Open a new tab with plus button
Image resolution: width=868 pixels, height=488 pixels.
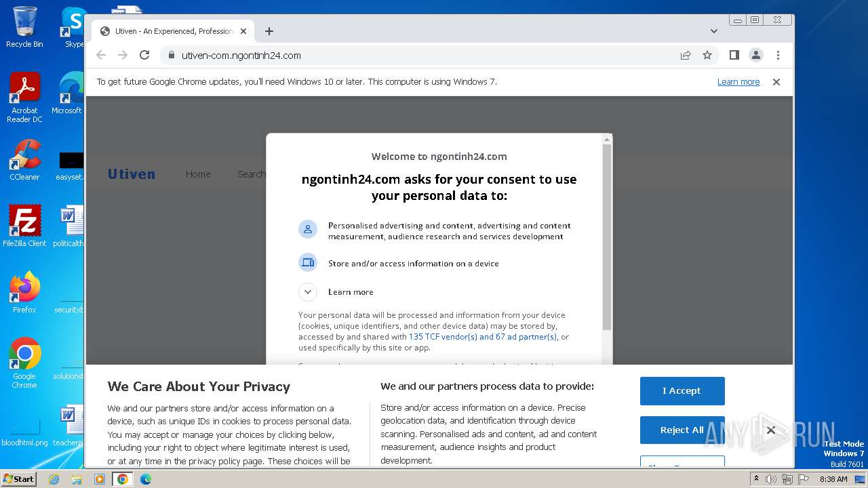269,31
